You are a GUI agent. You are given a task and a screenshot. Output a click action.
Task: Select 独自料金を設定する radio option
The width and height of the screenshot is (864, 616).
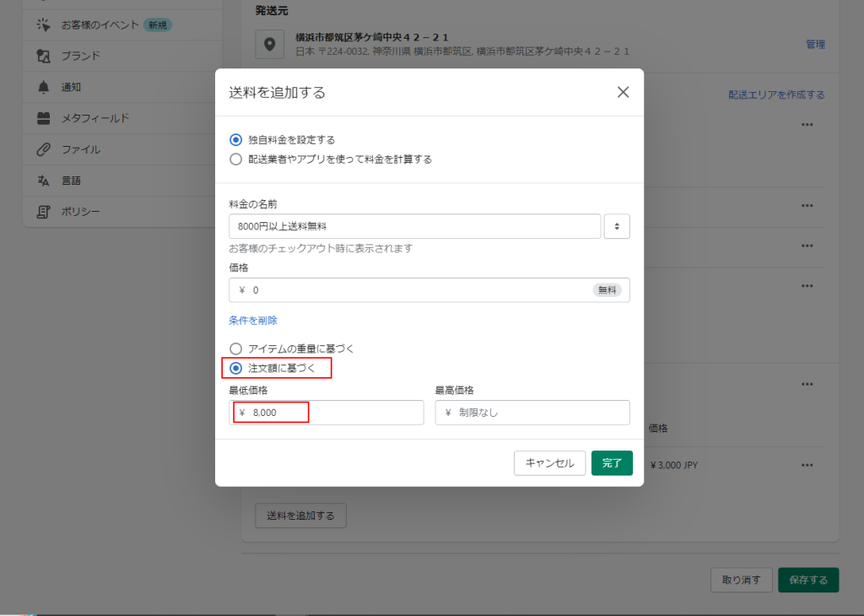[236, 140]
